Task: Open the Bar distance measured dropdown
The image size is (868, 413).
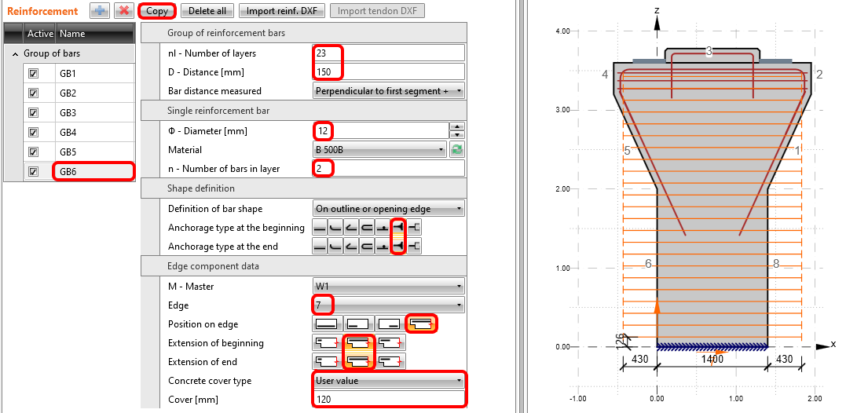Action: tap(388, 91)
